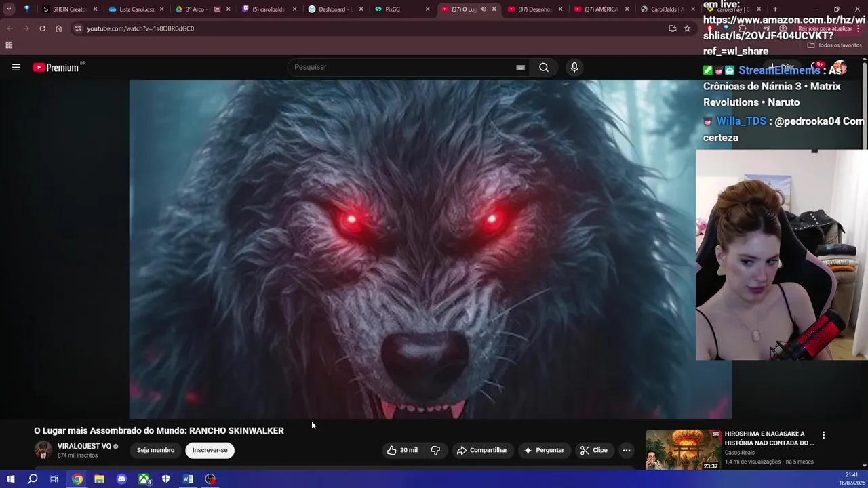The height and width of the screenshot is (488, 868).
Task: Join channel via Seja membro
Action: click(x=155, y=450)
